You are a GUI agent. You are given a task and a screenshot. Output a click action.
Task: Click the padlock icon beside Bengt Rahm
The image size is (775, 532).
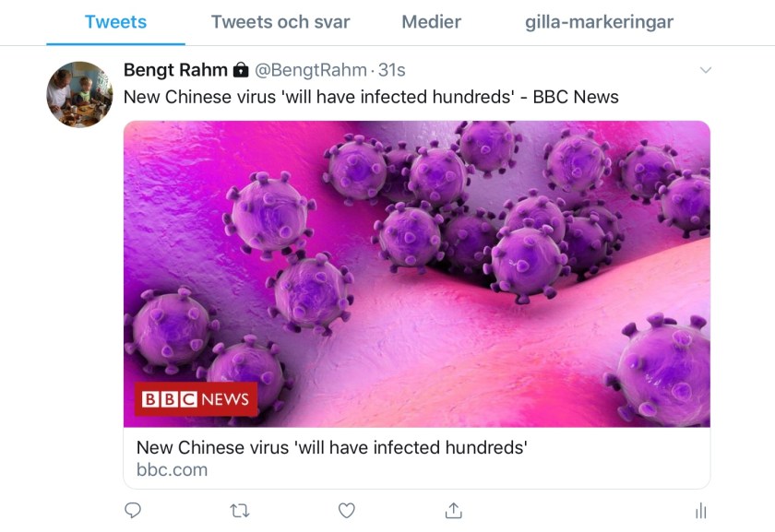pyautogui.click(x=240, y=70)
